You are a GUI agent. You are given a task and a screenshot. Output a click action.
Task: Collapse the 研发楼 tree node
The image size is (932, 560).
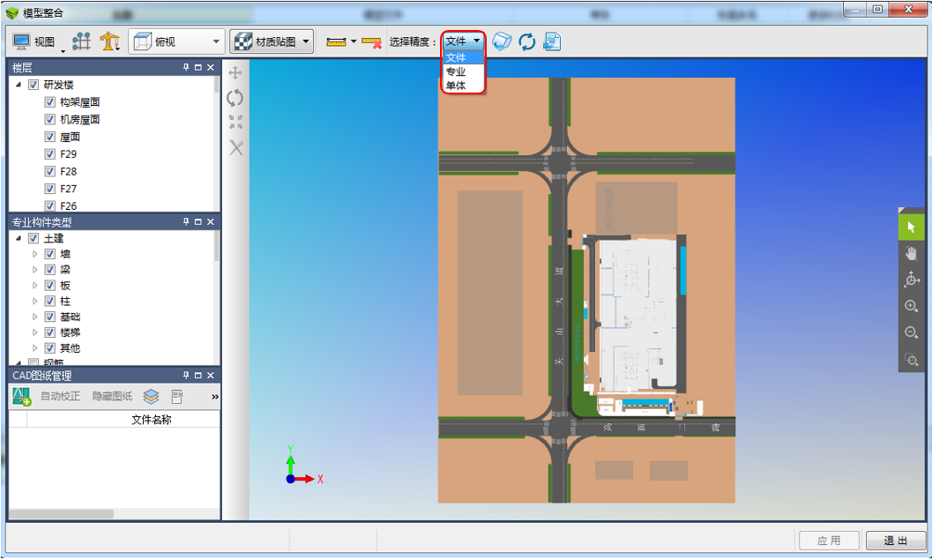[x=19, y=85]
